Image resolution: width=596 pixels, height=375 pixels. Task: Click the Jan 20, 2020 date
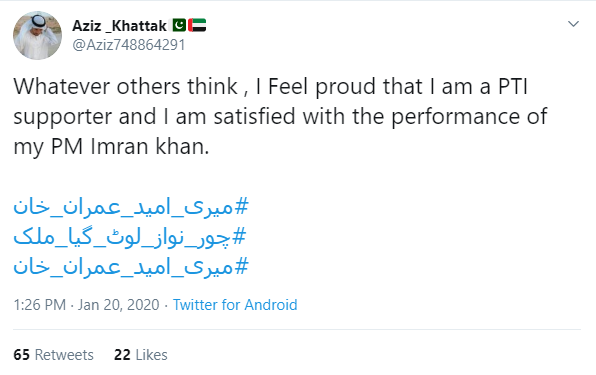tap(119, 305)
